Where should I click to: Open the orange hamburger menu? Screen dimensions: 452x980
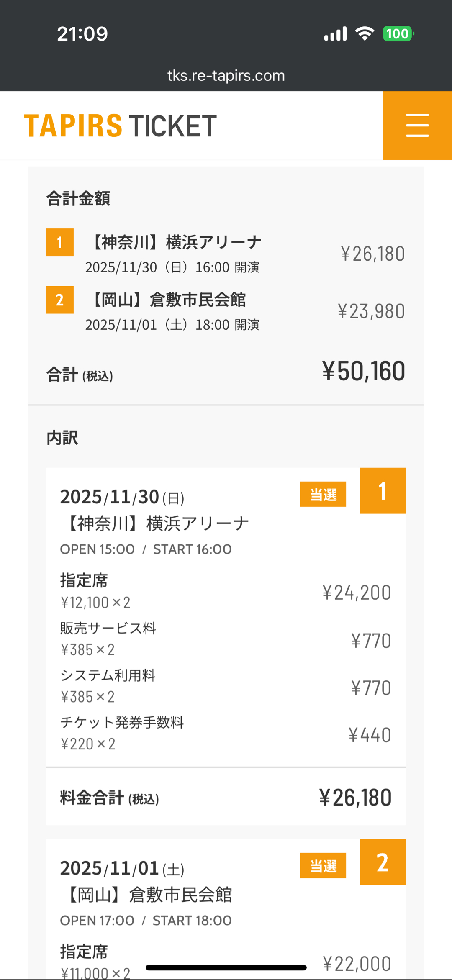click(x=417, y=125)
